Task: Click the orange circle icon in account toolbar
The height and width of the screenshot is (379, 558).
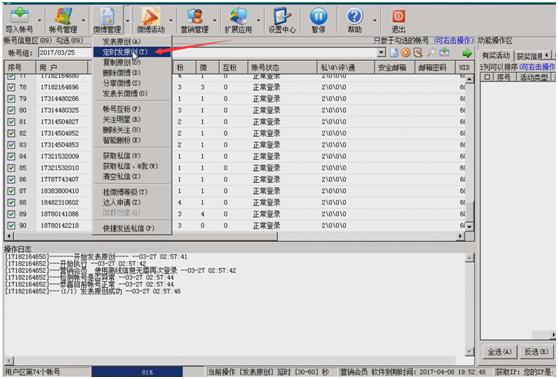Action: click(406, 53)
